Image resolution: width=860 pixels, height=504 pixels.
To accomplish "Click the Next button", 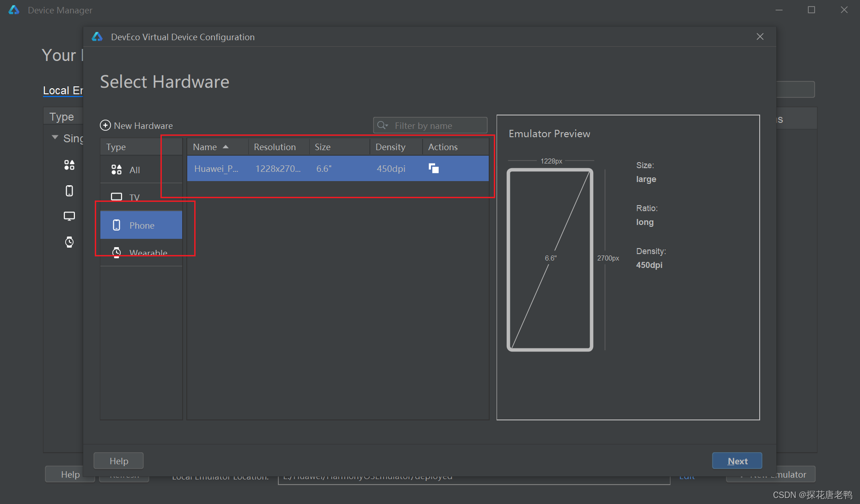I will point(737,461).
